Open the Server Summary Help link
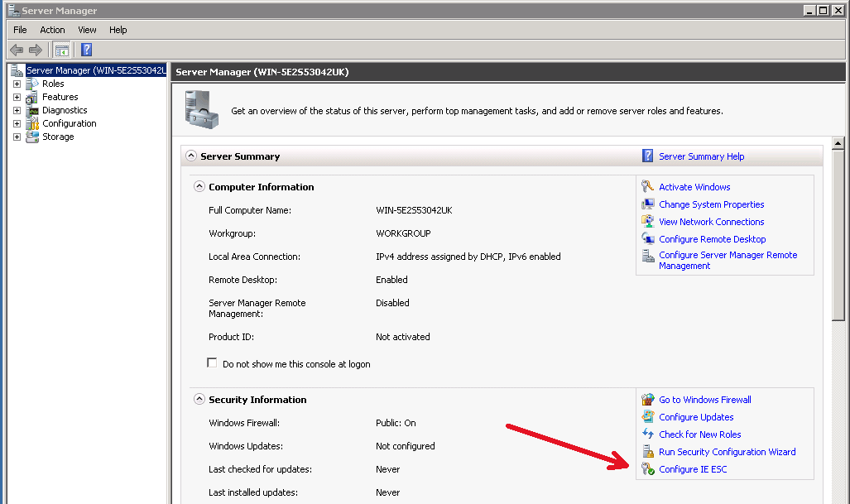Screen dimensions: 850x504 click(x=701, y=156)
